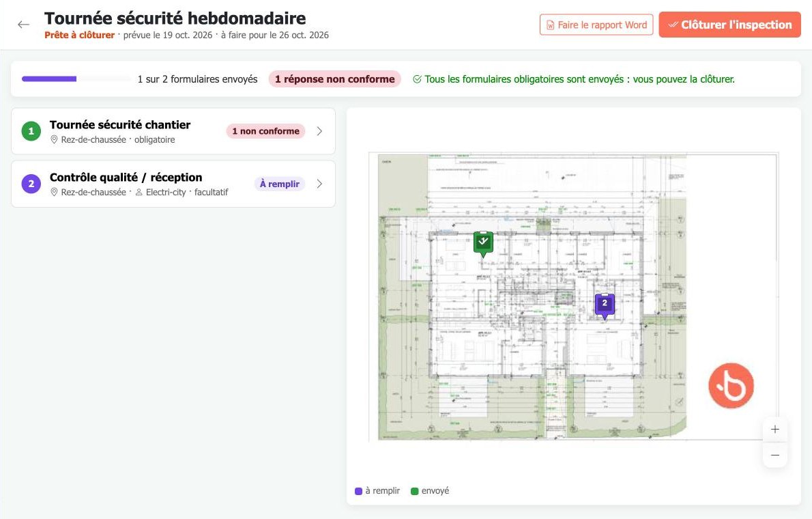Click the 'obligatoire' label
This screenshot has width=812, height=519.
coord(155,139)
